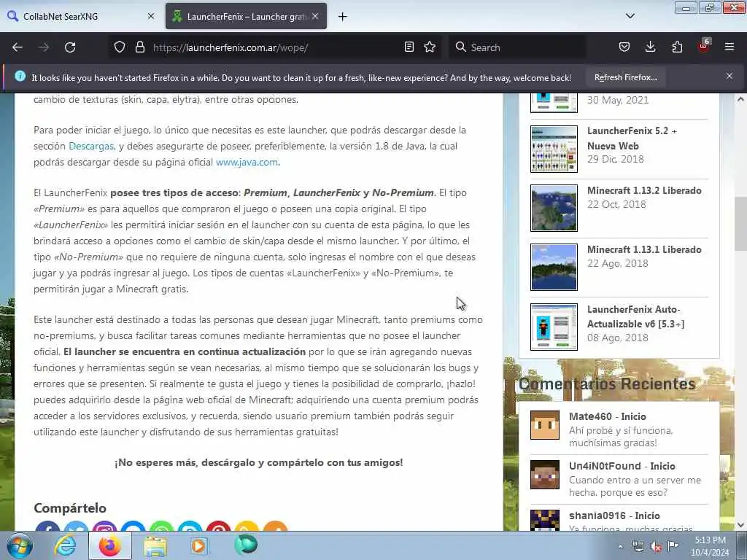Reload the current page
The image size is (747, 560).
click(x=70, y=47)
